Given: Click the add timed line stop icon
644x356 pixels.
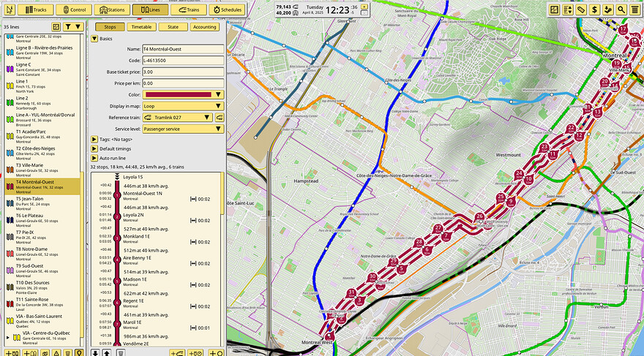Looking at the screenshot, I should [195, 353].
